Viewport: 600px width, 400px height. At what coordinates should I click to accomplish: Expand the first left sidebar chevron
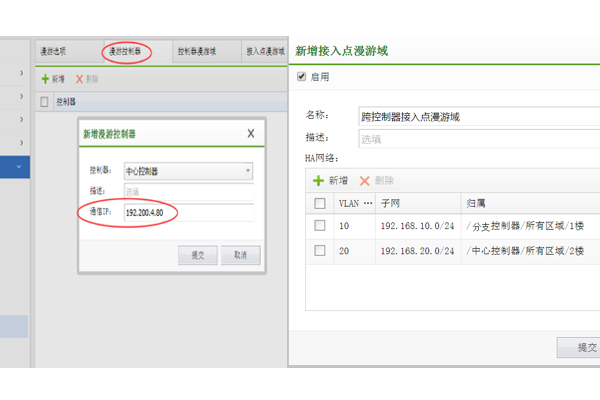(22, 73)
